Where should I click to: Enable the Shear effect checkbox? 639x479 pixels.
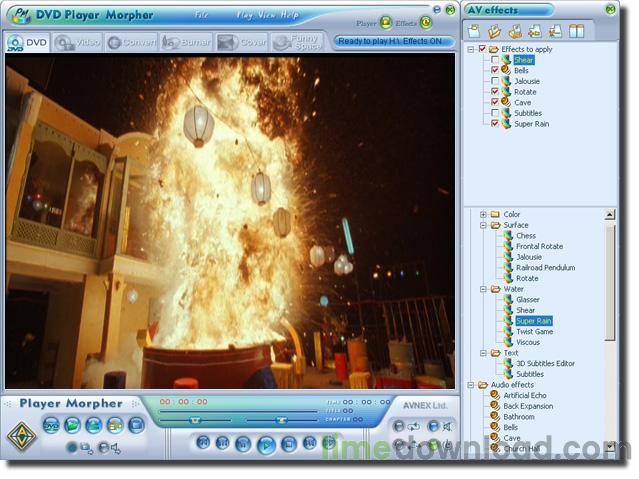tap(495, 60)
